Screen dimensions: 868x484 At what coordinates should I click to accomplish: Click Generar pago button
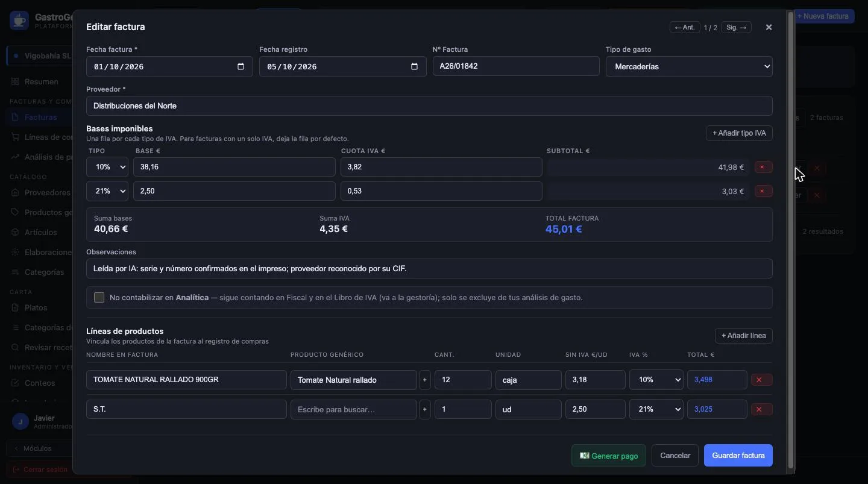pos(609,456)
